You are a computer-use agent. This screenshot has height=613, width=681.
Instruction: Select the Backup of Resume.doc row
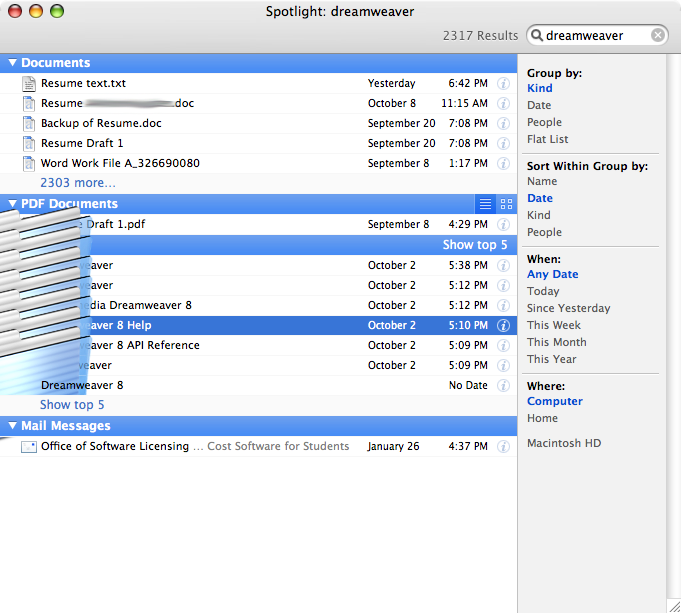pos(258,123)
